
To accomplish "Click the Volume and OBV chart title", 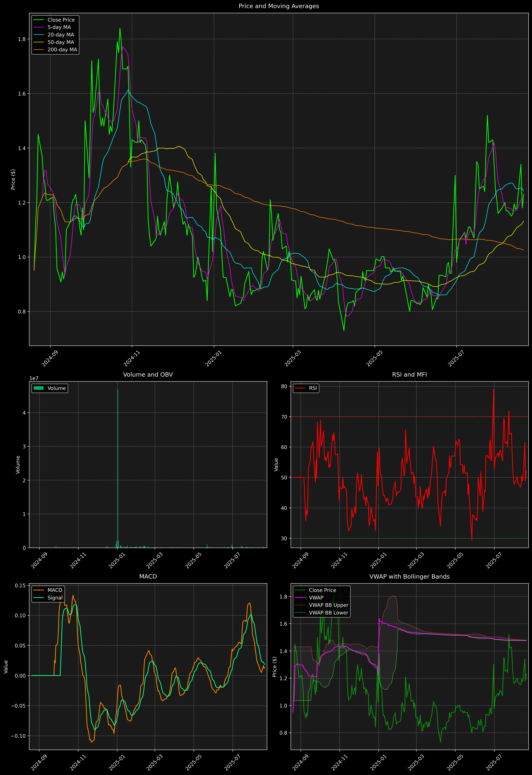I will (148, 374).
